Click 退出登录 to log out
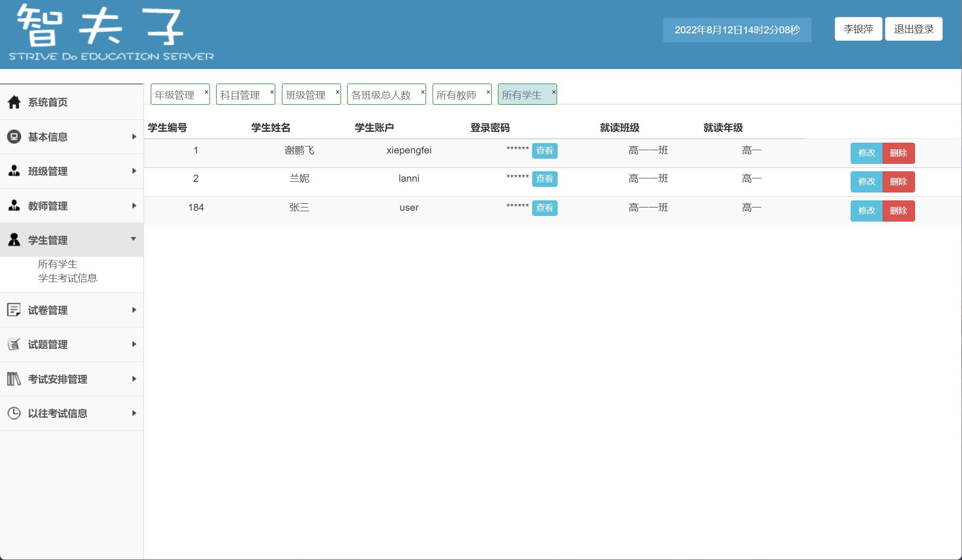The height and width of the screenshot is (560, 962). click(x=913, y=29)
